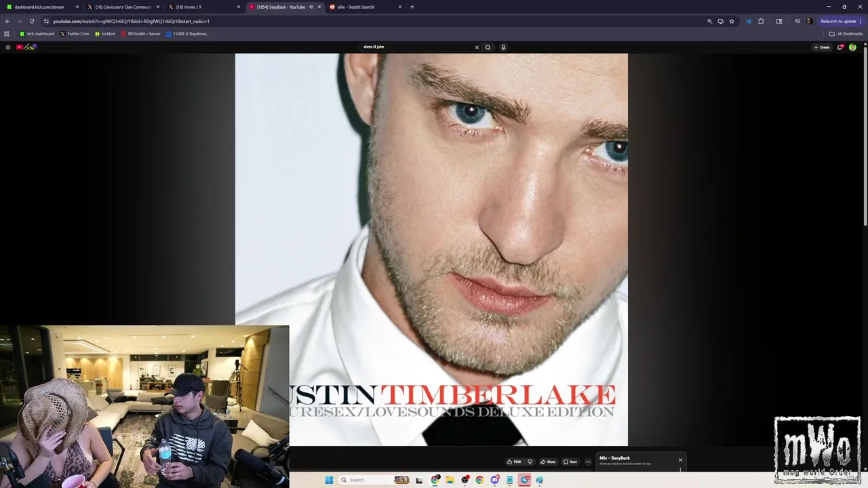The image size is (868, 488).
Task: Open IRLToolkit - Server bookmark
Action: click(140, 34)
